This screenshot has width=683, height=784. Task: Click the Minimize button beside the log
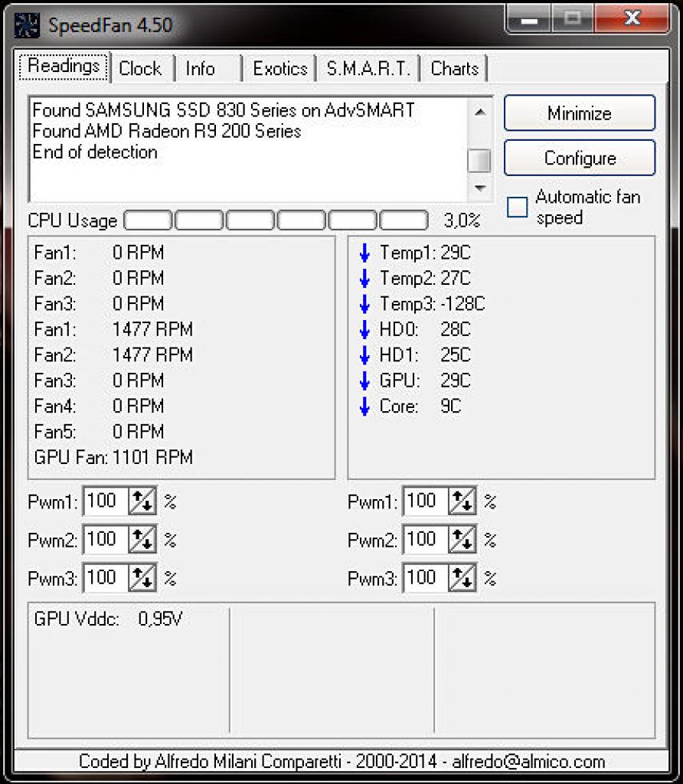pyautogui.click(x=580, y=113)
